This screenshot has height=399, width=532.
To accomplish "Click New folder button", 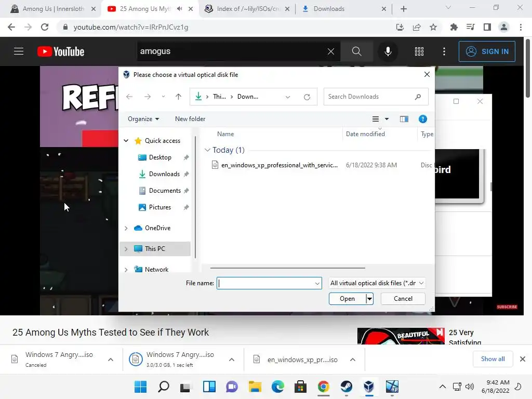I will point(190,119).
